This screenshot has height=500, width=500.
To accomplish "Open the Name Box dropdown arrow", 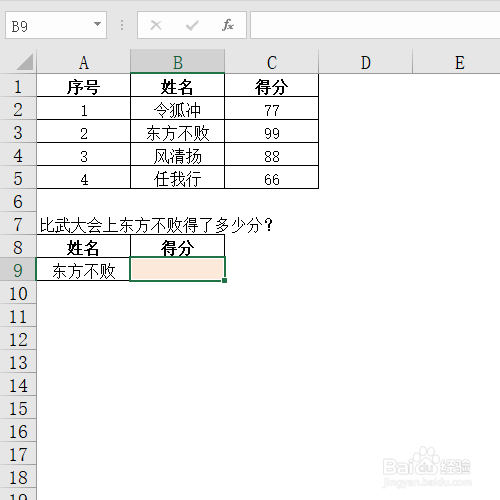I will 97,24.
